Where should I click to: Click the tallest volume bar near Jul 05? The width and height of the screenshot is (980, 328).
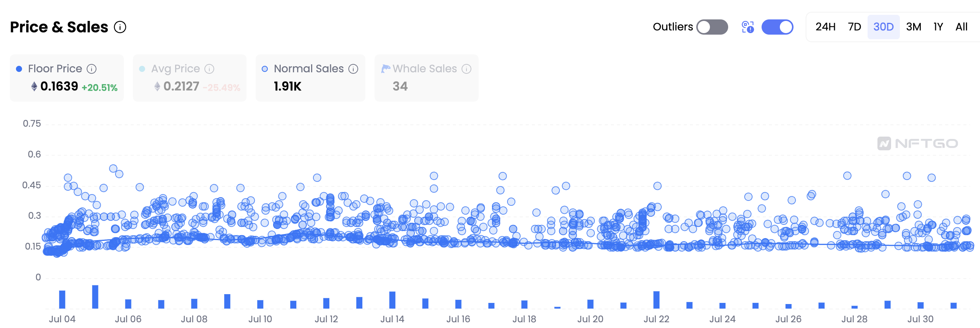[95, 297]
